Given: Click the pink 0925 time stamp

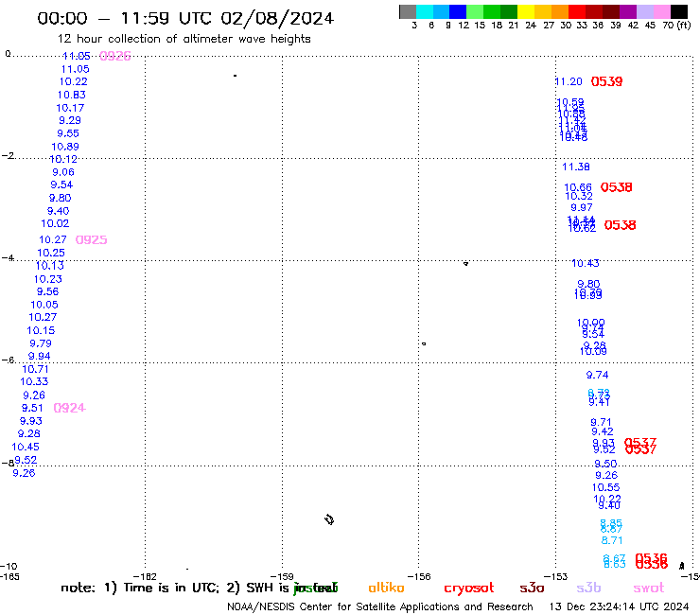Looking at the screenshot, I should point(91,239).
